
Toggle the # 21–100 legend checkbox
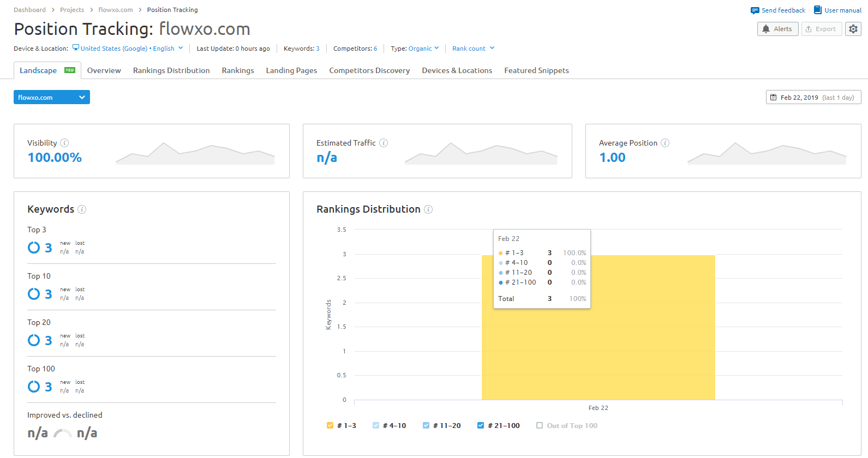click(x=481, y=426)
